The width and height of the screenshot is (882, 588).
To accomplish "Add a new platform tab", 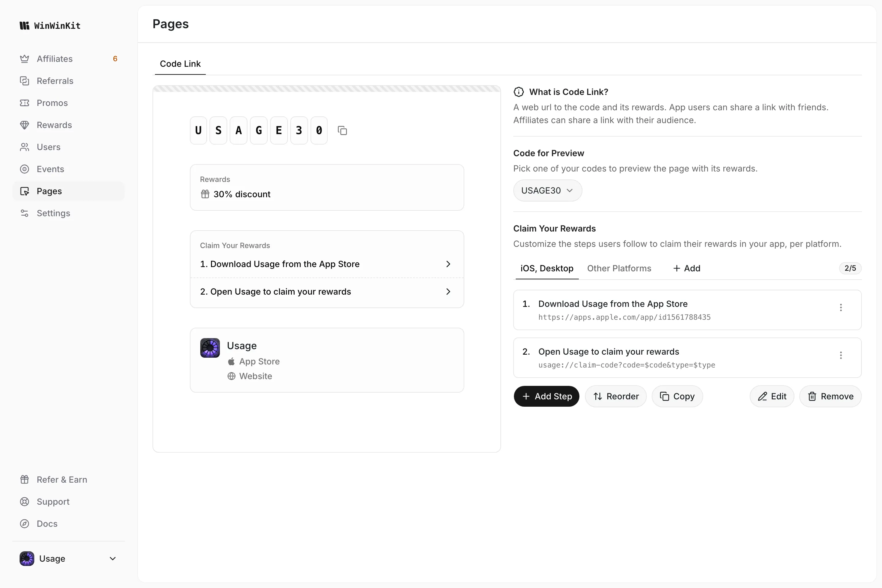I will pyautogui.click(x=687, y=269).
